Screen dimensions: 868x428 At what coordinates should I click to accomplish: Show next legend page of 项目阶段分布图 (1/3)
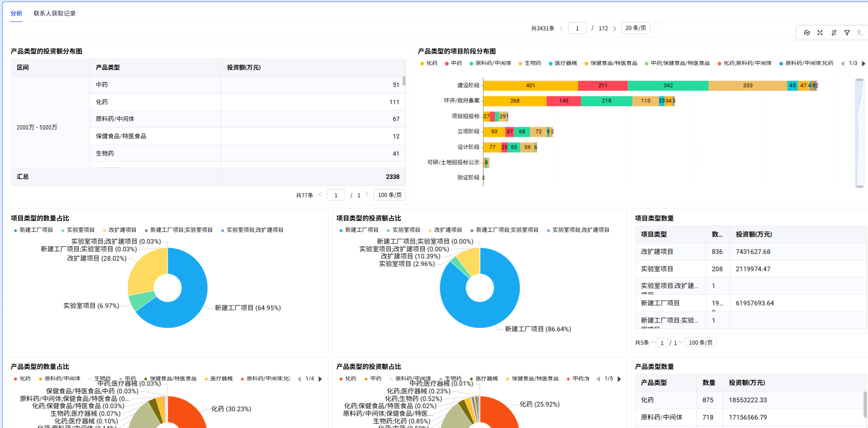tap(863, 64)
